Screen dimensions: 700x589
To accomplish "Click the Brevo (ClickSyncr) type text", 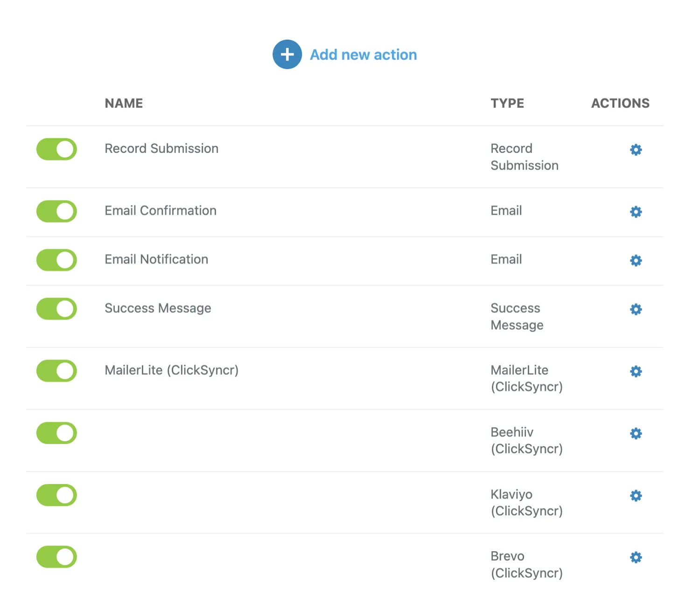I will [526, 564].
